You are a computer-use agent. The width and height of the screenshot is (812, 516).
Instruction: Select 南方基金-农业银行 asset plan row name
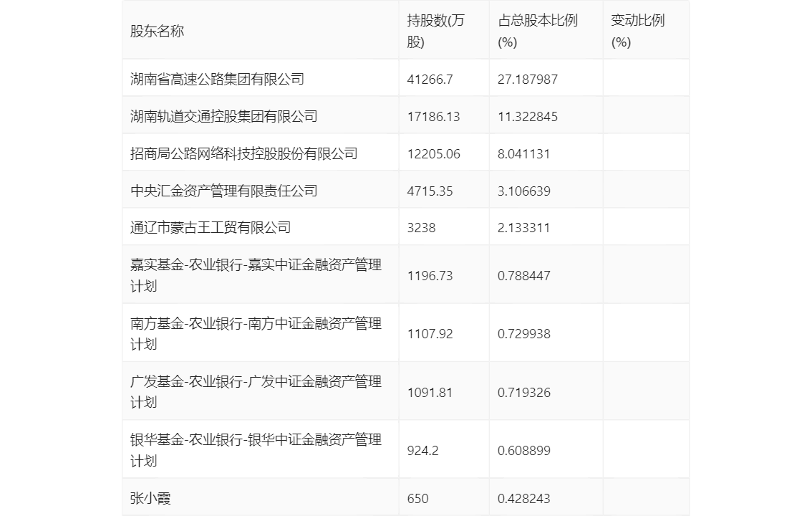[x=256, y=334]
